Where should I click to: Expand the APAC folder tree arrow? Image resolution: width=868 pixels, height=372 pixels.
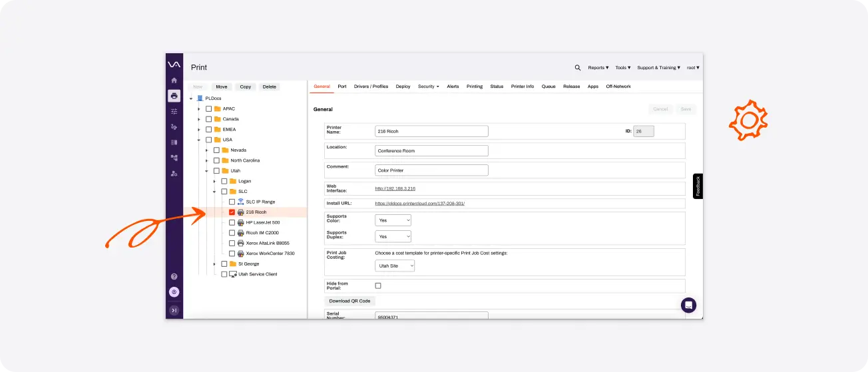pyautogui.click(x=198, y=108)
